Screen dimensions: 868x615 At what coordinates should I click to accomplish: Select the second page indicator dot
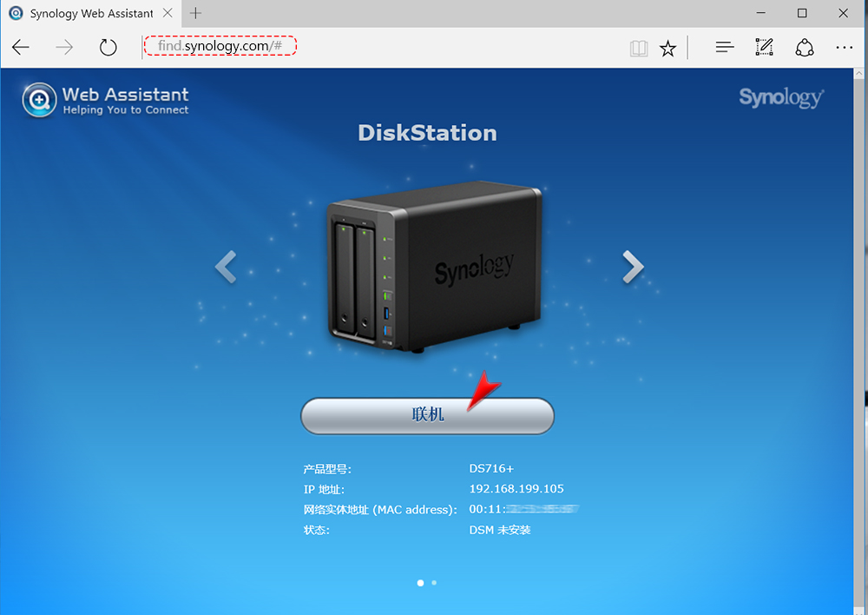click(434, 583)
